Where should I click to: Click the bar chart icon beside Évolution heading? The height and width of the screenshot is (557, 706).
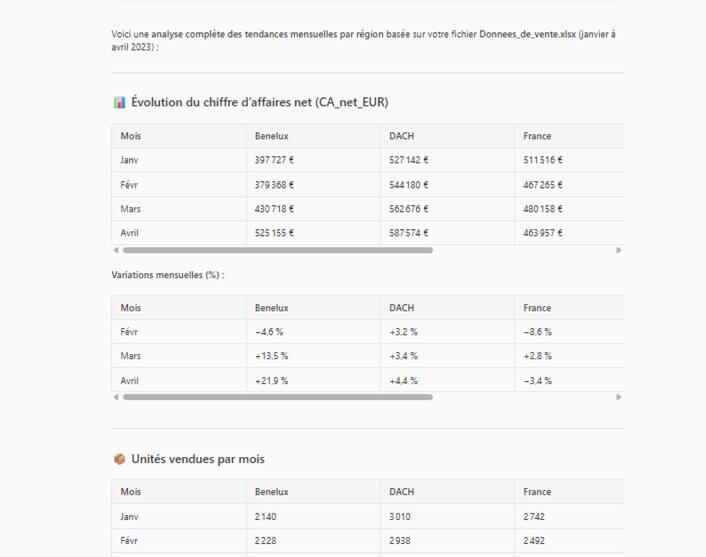119,102
